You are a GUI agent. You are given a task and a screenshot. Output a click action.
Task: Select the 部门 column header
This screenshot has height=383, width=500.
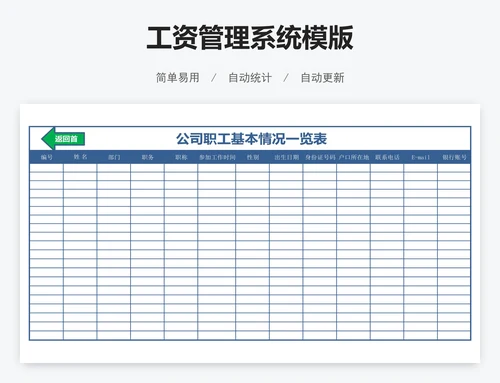click(x=114, y=157)
